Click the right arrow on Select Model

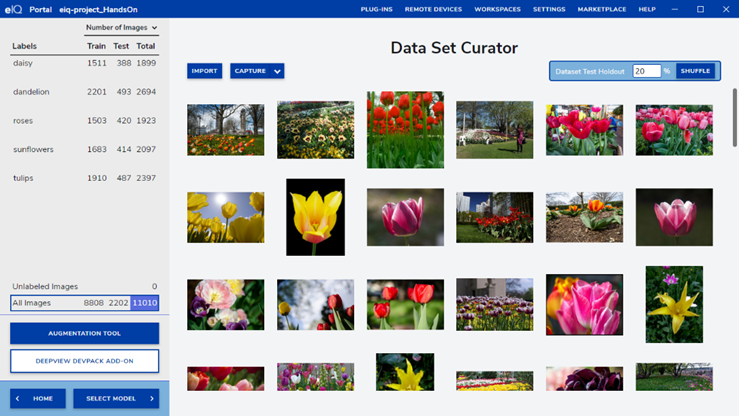tap(152, 398)
